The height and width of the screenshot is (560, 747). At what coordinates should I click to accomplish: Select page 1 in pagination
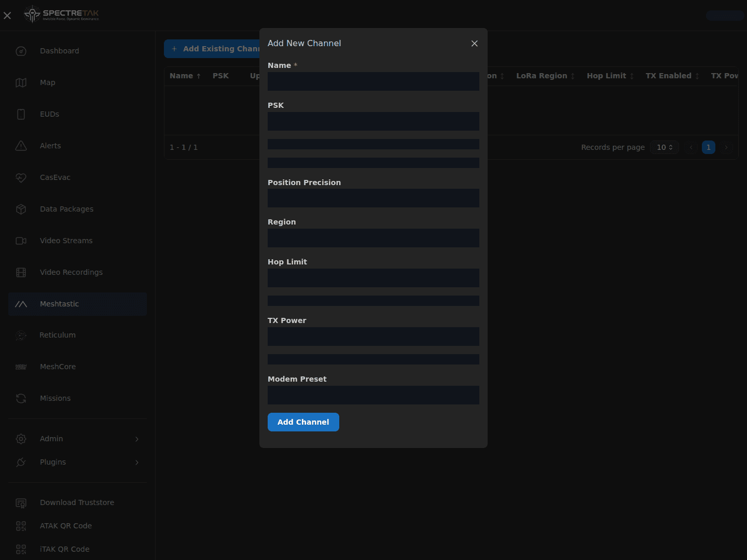[x=709, y=147]
